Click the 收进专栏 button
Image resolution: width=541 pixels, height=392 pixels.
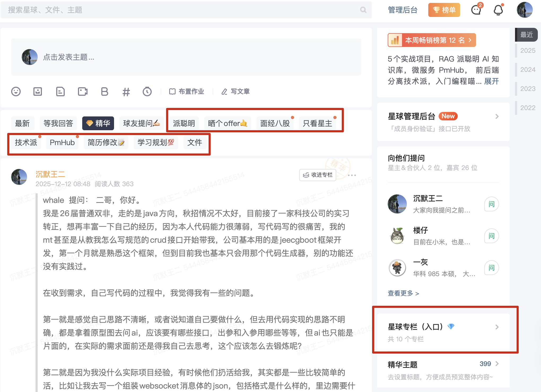317,175
